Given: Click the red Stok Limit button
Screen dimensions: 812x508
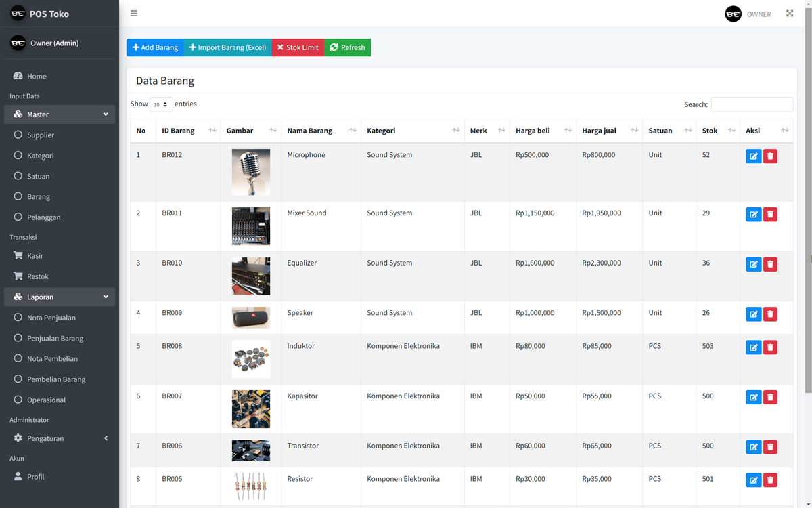Looking at the screenshot, I should [298, 47].
